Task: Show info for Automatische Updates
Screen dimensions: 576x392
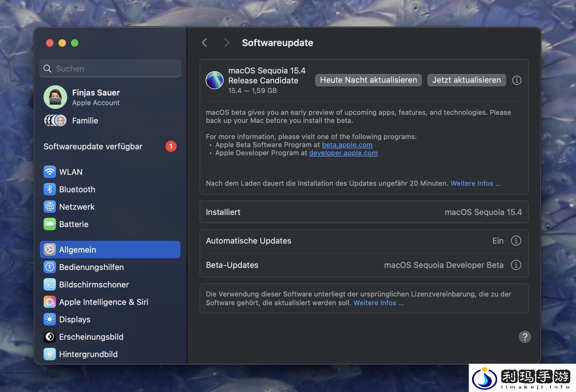Action: tap(516, 240)
